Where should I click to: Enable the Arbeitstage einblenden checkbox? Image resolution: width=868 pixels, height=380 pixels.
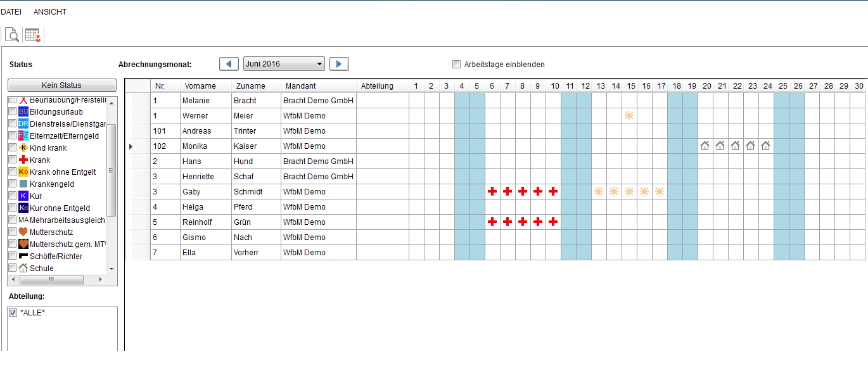pyautogui.click(x=456, y=65)
